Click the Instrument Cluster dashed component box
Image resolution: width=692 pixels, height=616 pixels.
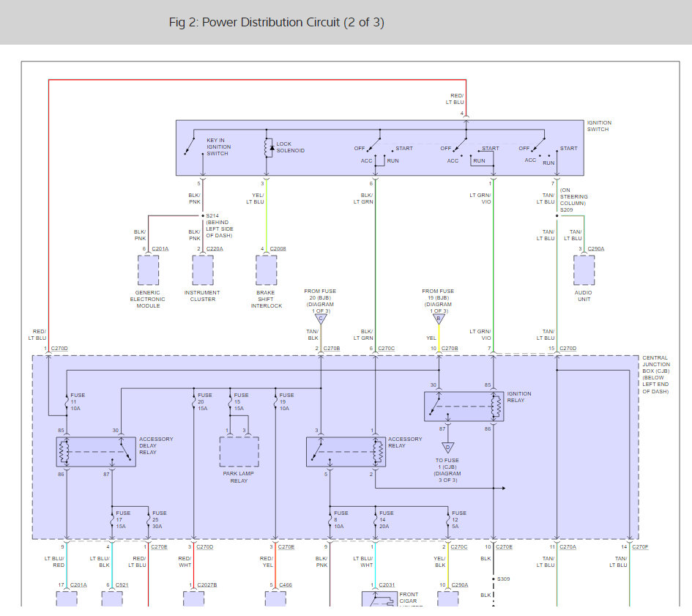tap(203, 270)
